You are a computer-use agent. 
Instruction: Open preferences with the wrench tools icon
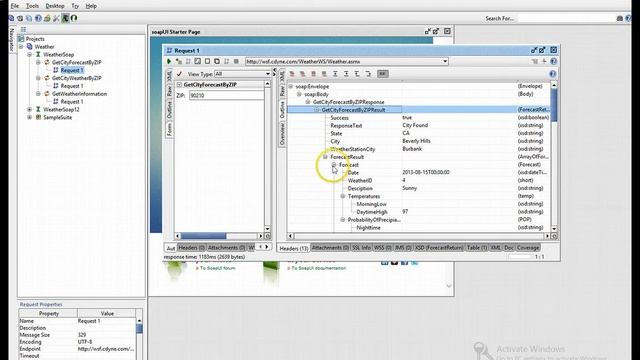[x=56, y=18]
